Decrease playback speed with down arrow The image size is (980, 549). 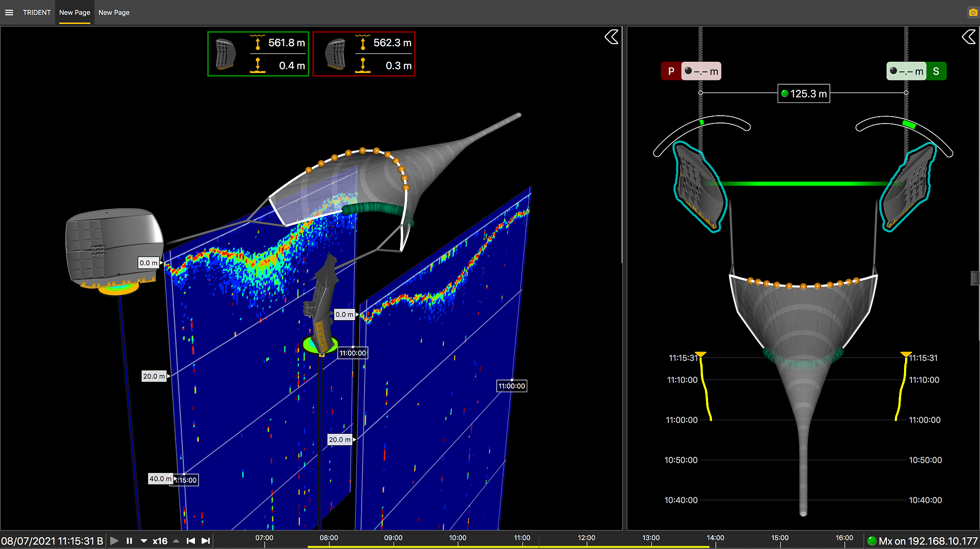point(144,541)
